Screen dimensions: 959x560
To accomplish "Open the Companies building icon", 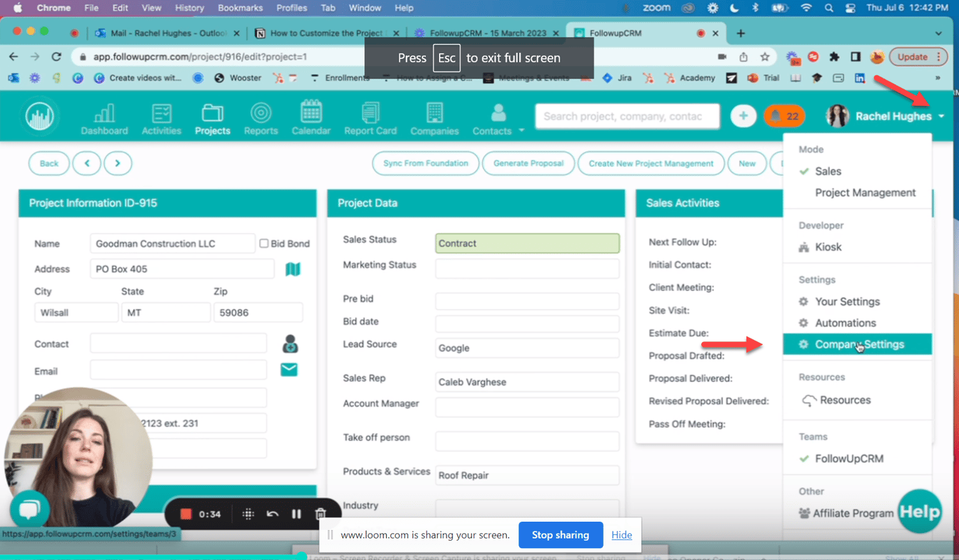I will (434, 113).
